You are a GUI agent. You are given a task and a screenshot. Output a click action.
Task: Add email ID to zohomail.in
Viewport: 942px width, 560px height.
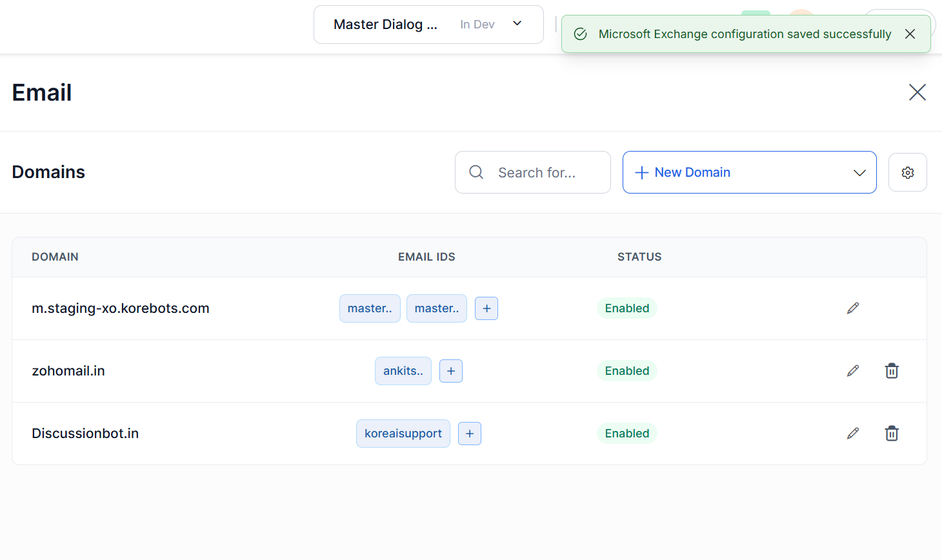coord(451,371)
